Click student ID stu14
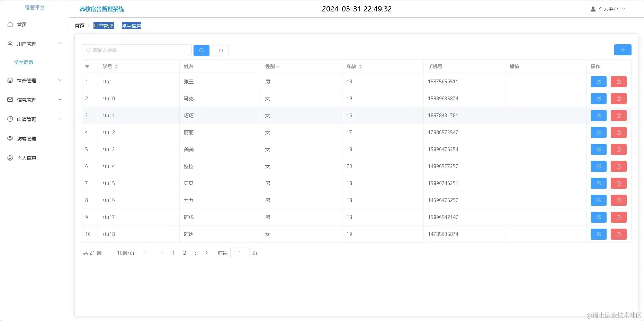Screen dimensions: 644x321 pyautogui.click(x=109, y=166)
